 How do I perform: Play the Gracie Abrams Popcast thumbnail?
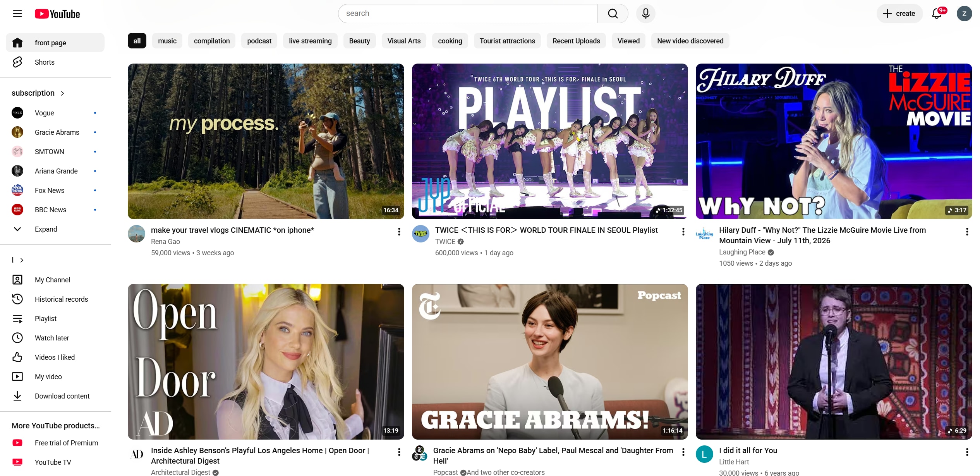(x=550, y=362)
